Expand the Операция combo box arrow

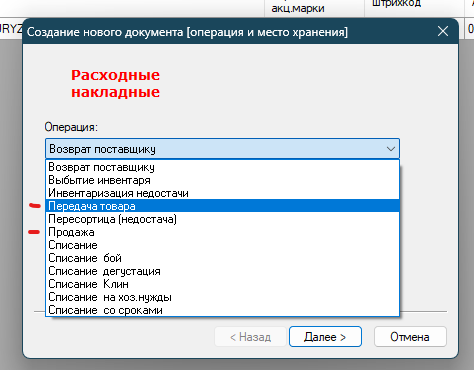click(391, 149)
